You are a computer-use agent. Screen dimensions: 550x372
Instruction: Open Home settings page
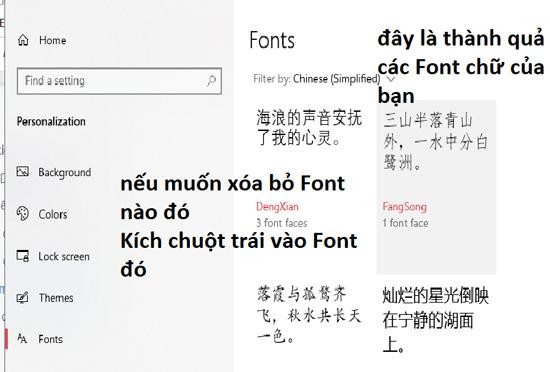click(x=52, y=40)
